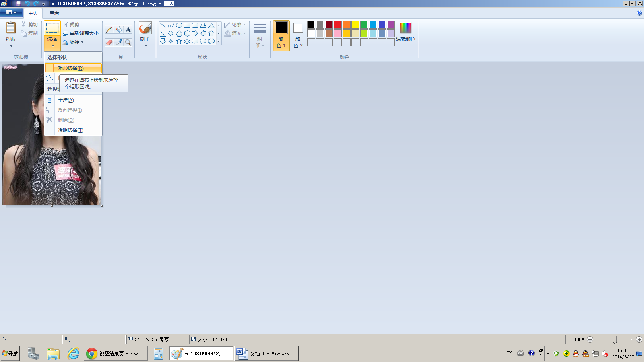Click the Cut (剪切) button
This screenshot has height=362, width=644.
(x=30, y=25)
